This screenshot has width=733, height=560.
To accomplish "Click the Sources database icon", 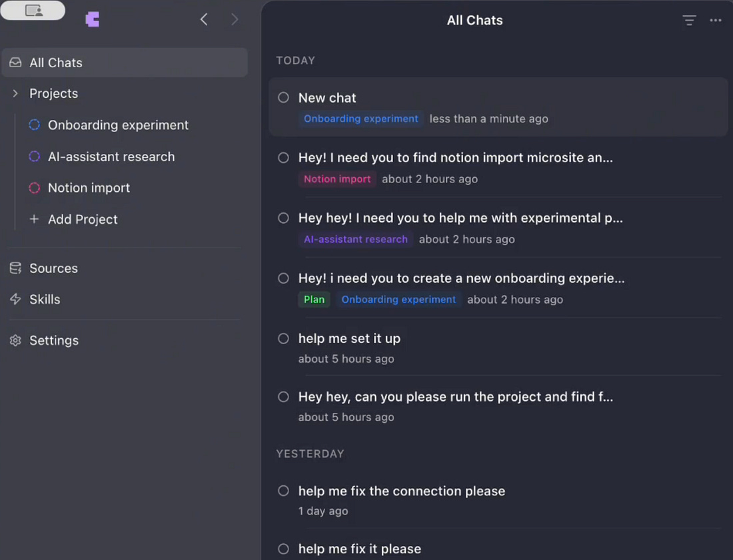I will (15, 268).
